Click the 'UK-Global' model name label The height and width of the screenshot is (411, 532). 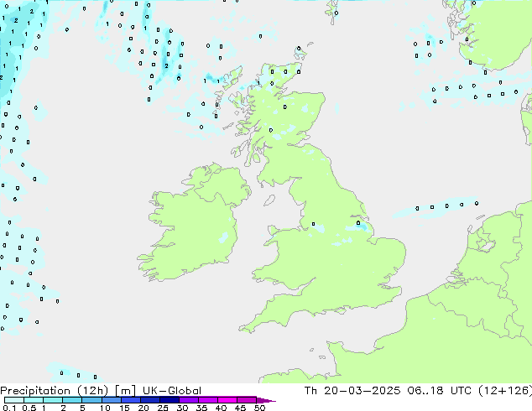[172, 391]
